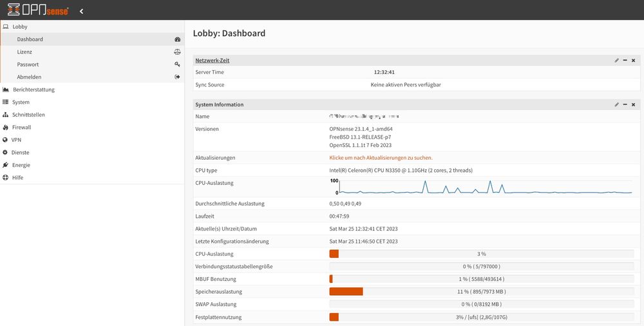Click the flame icon beside Firewall
Viewport: 644px width, 326px height.
click(5, 128)
